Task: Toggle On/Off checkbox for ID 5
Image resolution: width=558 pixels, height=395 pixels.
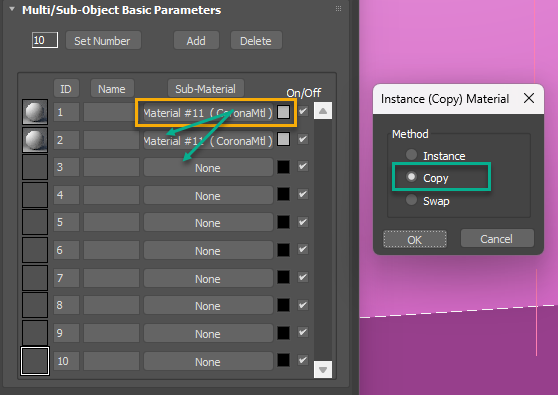Action: pos(303,222)
